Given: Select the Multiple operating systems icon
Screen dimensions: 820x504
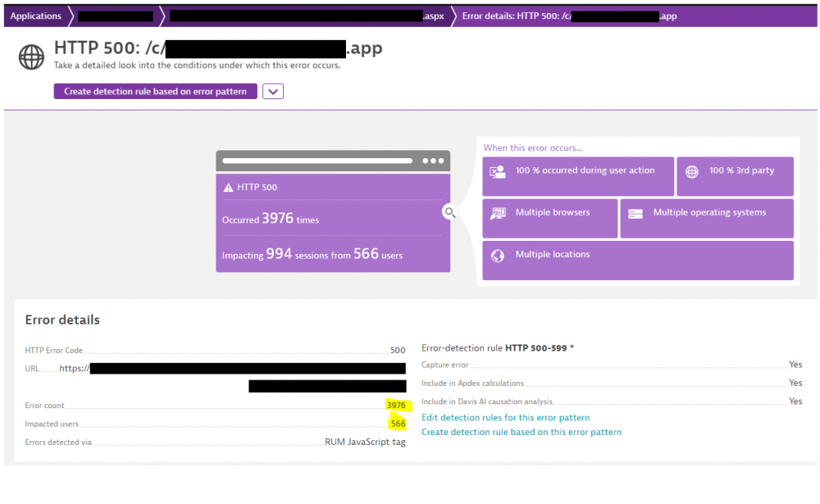Looking at the screenshot, I should (635, 215).
